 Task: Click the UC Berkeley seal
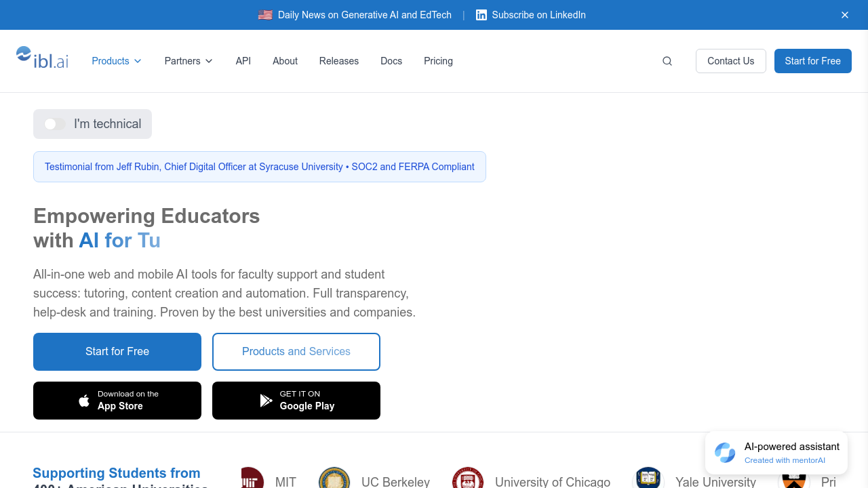pyautogui.click(x=334, y=479)
